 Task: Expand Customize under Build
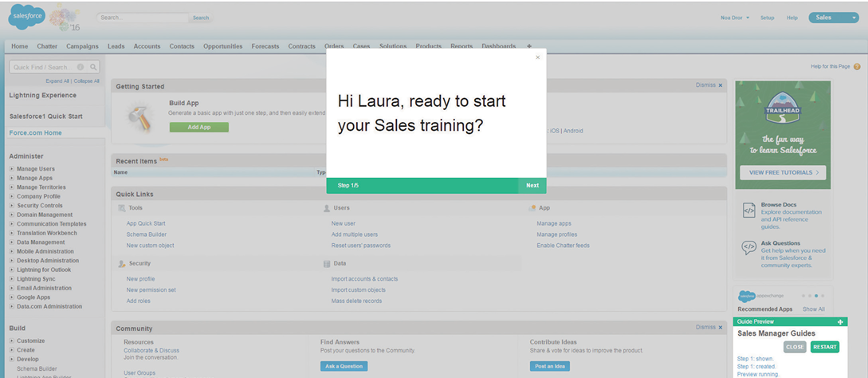12,341
